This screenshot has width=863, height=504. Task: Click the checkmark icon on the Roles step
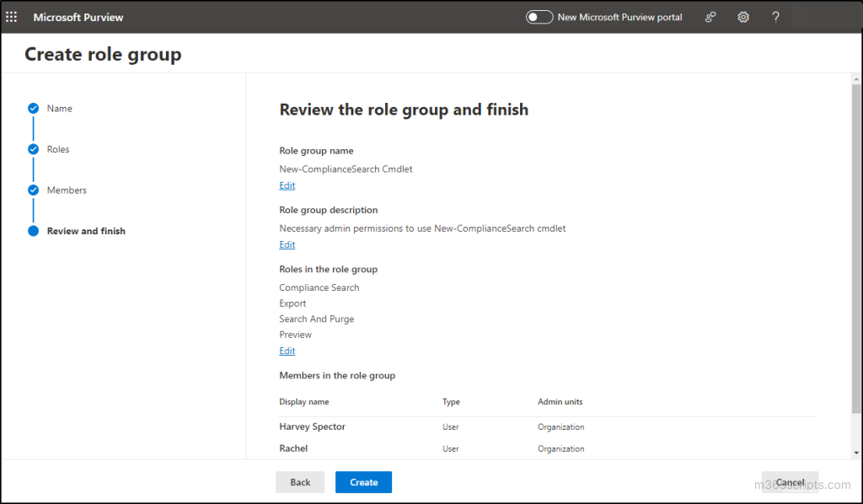33,149
